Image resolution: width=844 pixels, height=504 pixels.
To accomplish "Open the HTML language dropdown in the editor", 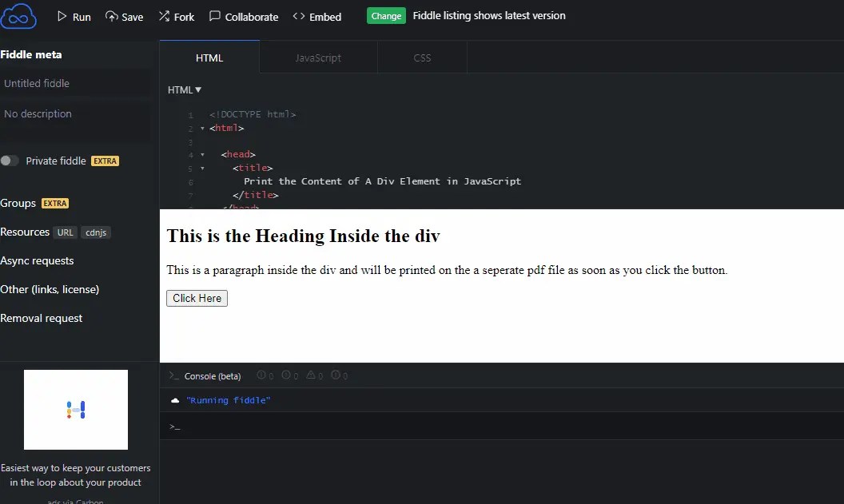I will [183, 89].
